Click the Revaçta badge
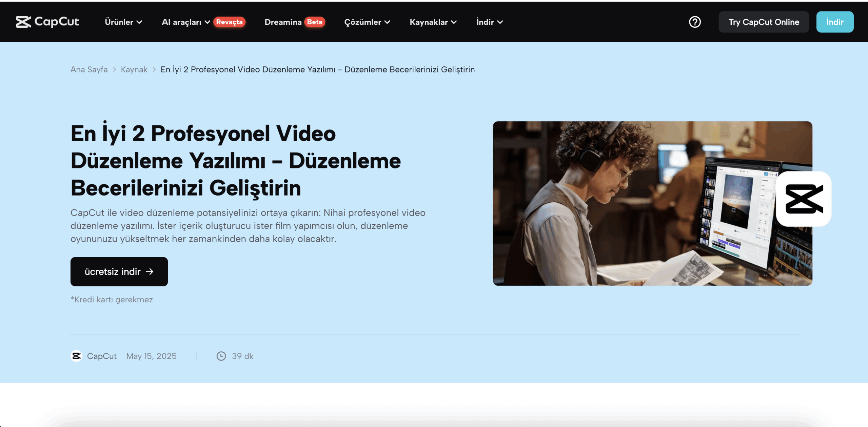 [x=230, y=22]
